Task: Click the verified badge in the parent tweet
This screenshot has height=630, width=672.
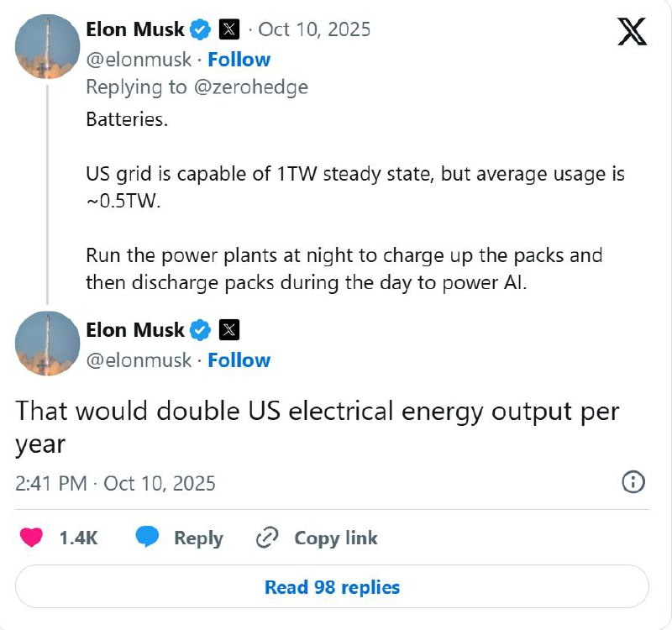Action: click(200, 30)
